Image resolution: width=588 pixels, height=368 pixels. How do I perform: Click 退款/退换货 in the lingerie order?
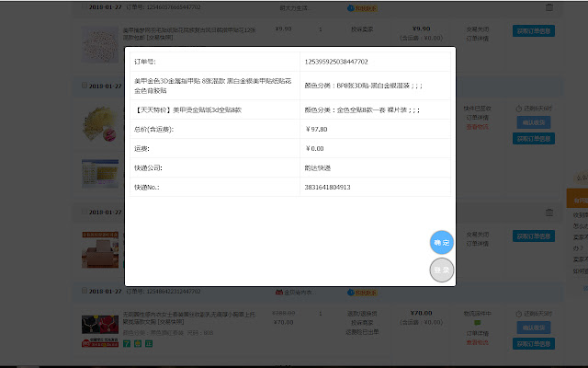click(x=362, y=314)
